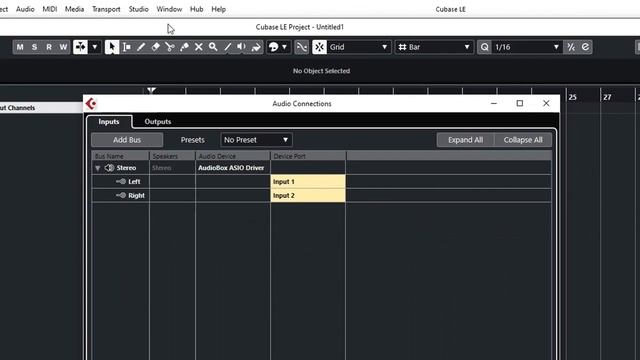Select the Color paint bucket tool
This screenshot has height=360, width=640.
pyautogui.click(x=256, y=47)
